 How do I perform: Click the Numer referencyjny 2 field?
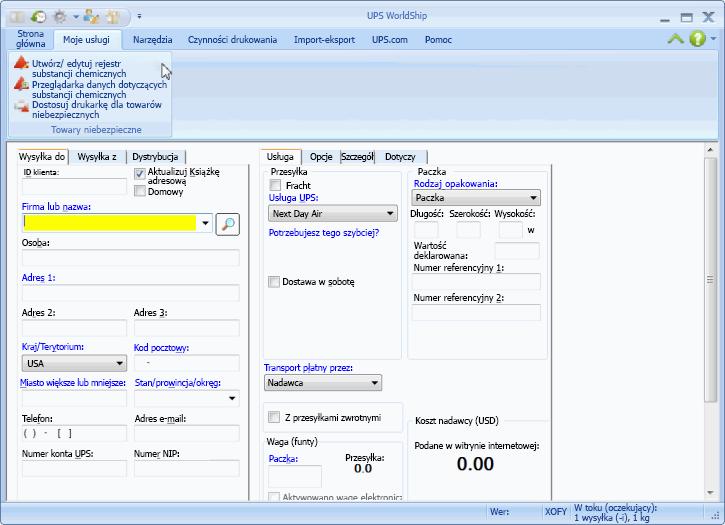(x=476, y=312)
